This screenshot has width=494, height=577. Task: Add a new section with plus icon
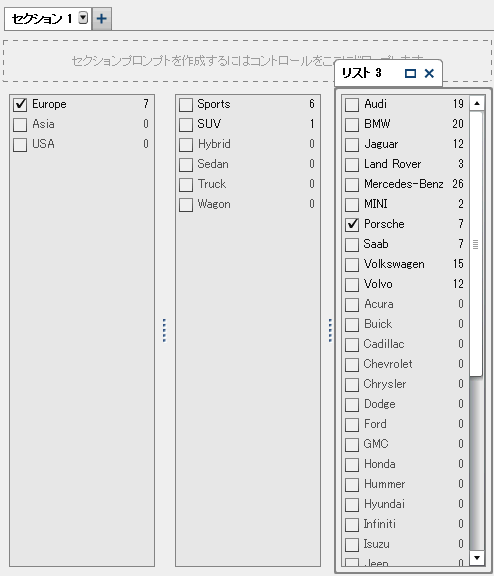(x=102, y=18)
